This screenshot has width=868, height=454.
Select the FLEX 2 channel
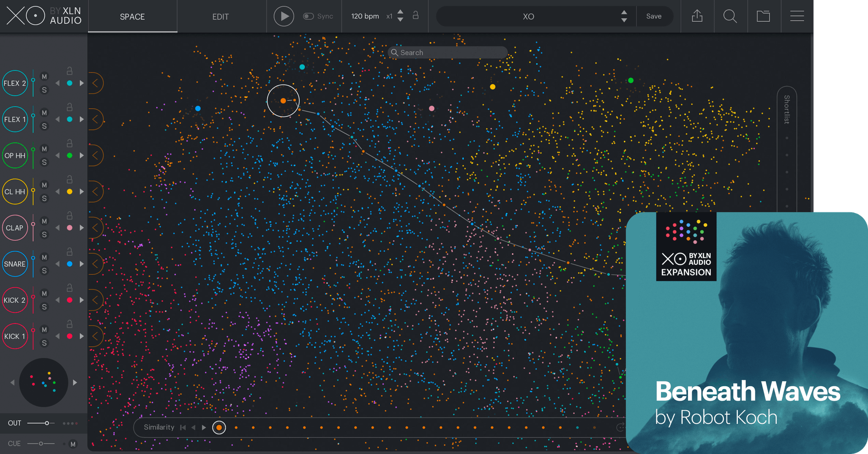(15, 83)
